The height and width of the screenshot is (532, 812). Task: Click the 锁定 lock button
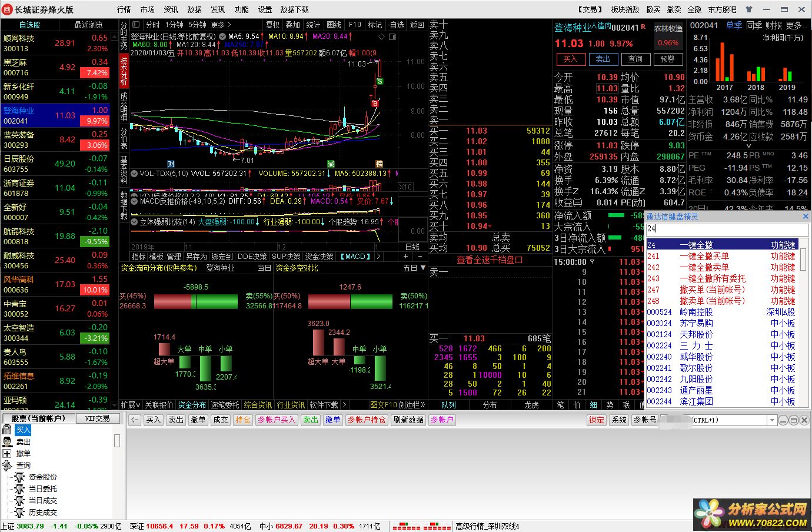pyautogui.click(x=597, y=420)
